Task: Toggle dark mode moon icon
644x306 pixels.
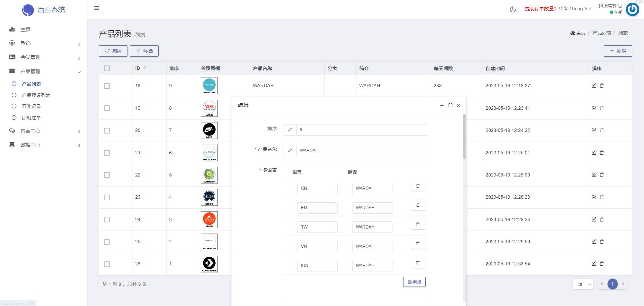Action: point(513,9)
